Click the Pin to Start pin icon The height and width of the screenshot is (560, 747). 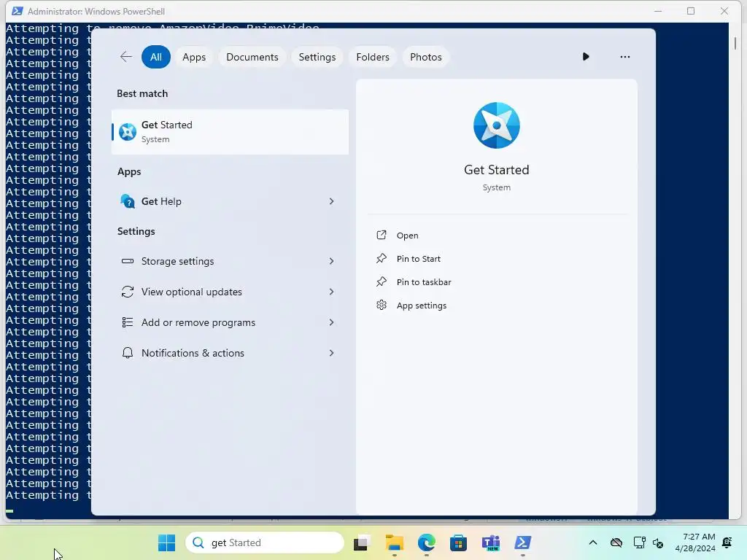(382, 258)
